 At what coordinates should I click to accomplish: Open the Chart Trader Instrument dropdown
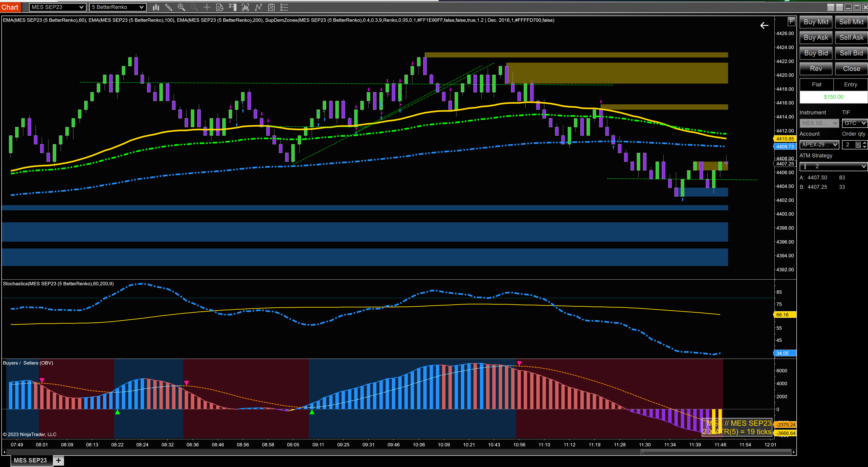[819, 123]
